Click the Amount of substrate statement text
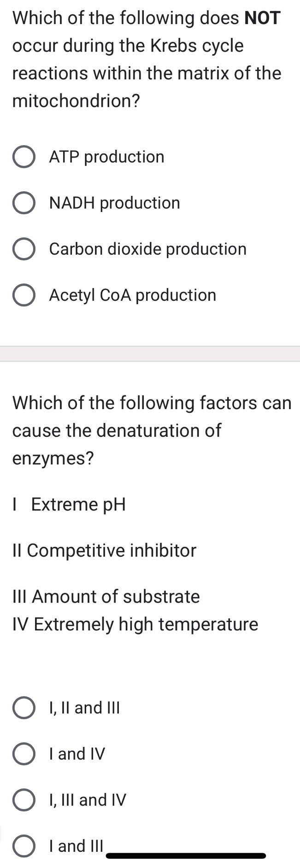The height and width of the screenshot is (868, 300). click(105, 597)
